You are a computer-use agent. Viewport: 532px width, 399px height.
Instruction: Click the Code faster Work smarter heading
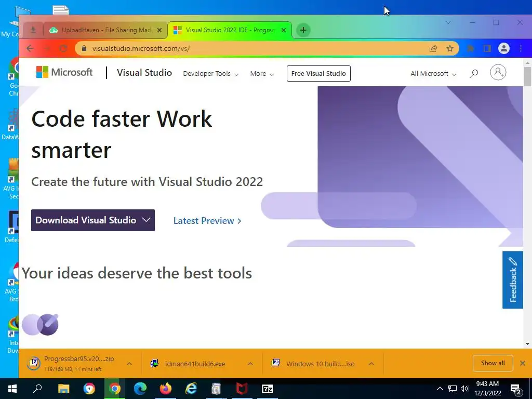(x=122, y=135)
